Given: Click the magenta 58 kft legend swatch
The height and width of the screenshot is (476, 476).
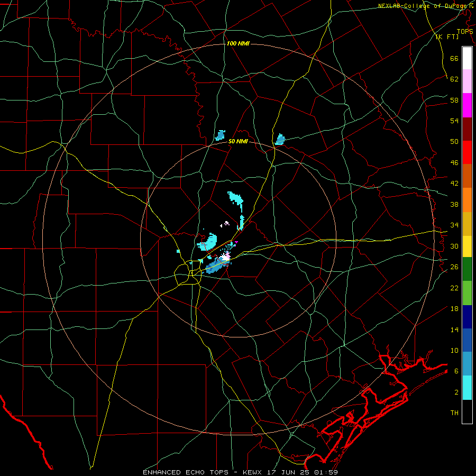Looking at the screenshot, I should (467, 105).
